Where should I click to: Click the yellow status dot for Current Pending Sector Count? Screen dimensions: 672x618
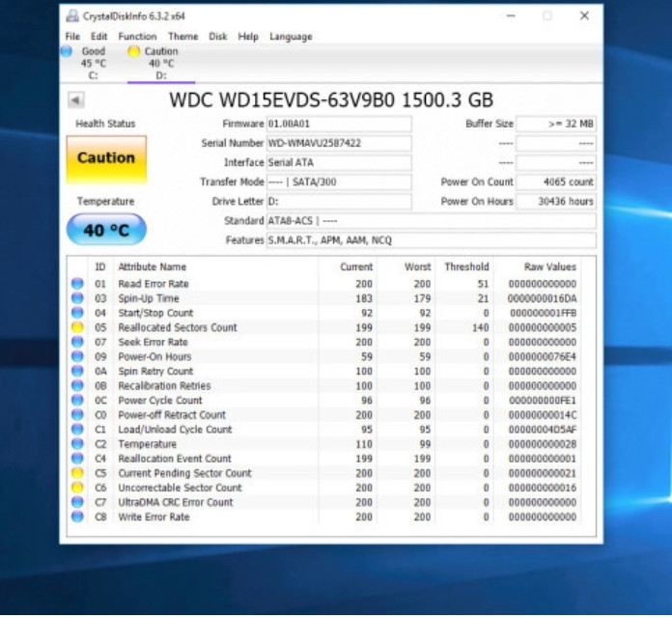coord(77,473)
